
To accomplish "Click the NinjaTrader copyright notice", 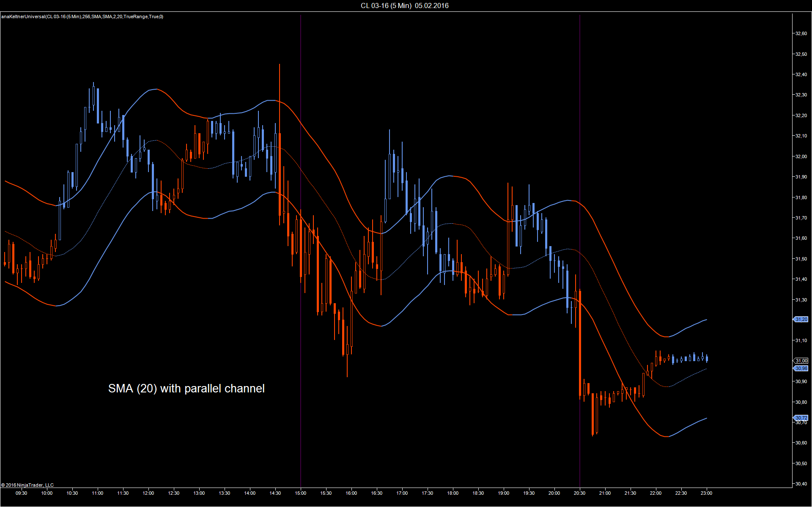I will click(27, 485).
